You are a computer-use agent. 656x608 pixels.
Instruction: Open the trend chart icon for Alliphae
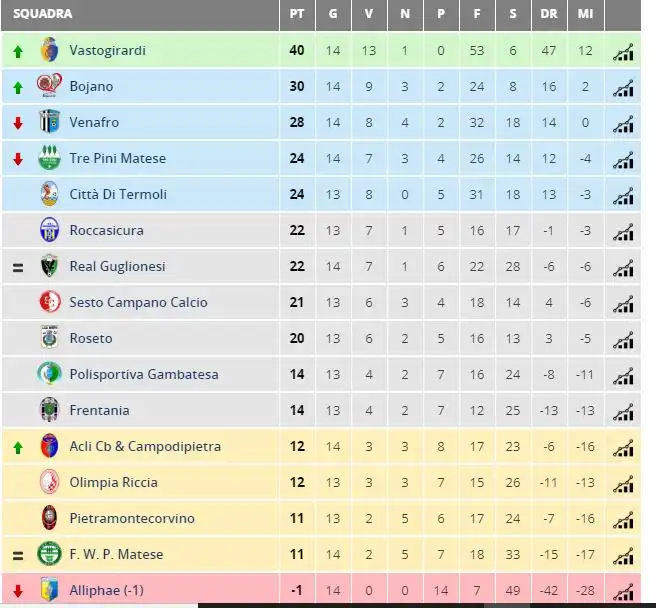click(623, 591)
